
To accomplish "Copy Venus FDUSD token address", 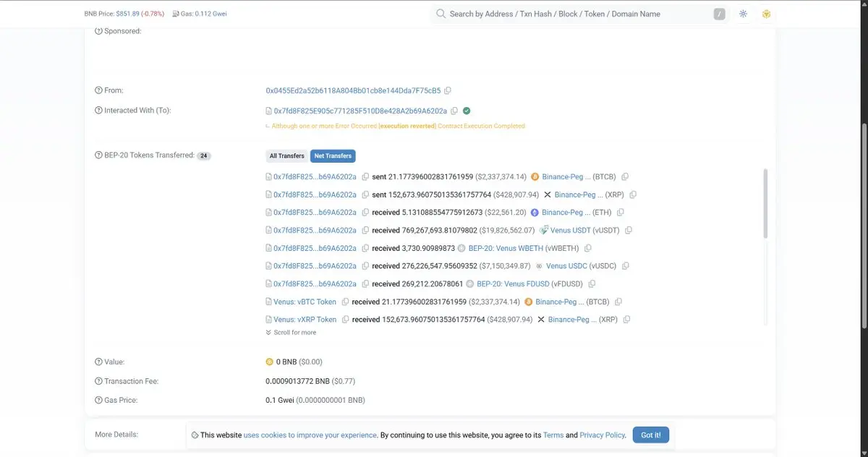I will coord(592,284).
